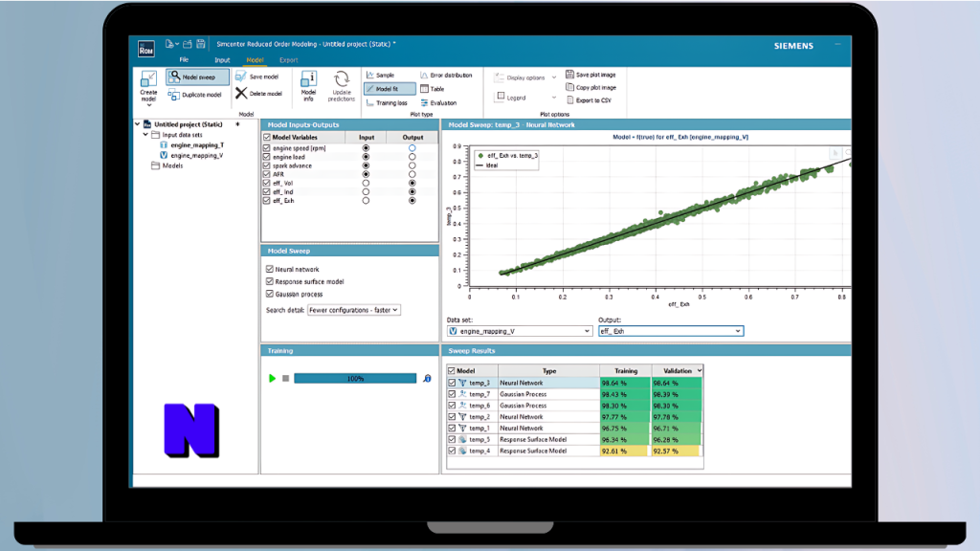Click the Save model icon
The height and width of the screenshot is (551, 980).
point(241,77)
